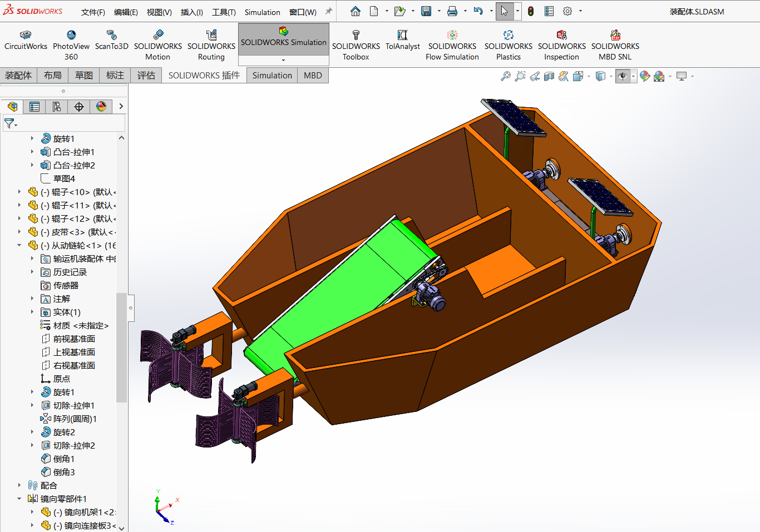Launch PhotoView 360 add-in

point(71,46)
